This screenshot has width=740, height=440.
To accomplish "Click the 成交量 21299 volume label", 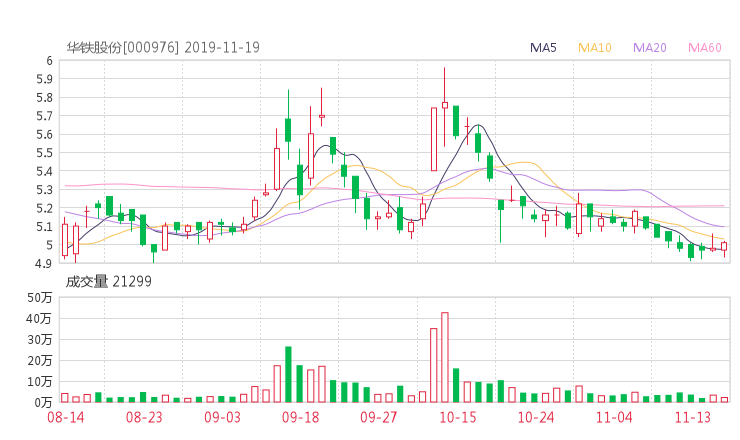I will point(109,281).
